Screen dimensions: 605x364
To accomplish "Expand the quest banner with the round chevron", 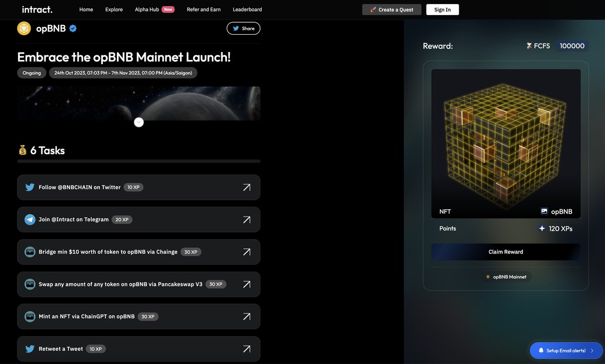I will (139, 122).
